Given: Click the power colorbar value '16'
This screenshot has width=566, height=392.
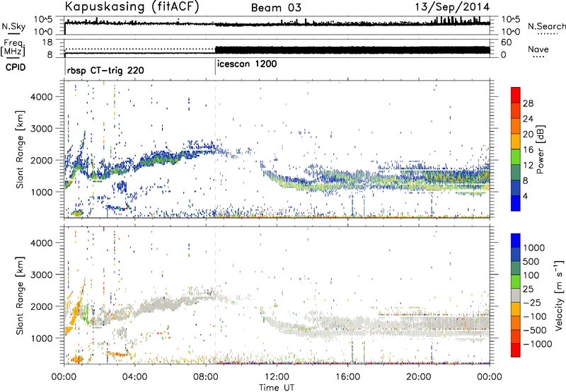Looking at the screenshot, I should click(x=528, y=150).
